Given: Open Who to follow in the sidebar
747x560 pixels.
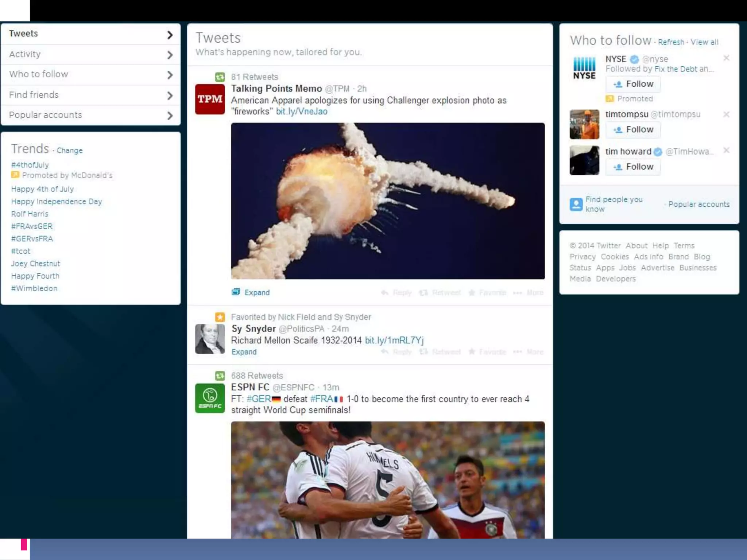Looking at the screenshot, I should 90,75.
